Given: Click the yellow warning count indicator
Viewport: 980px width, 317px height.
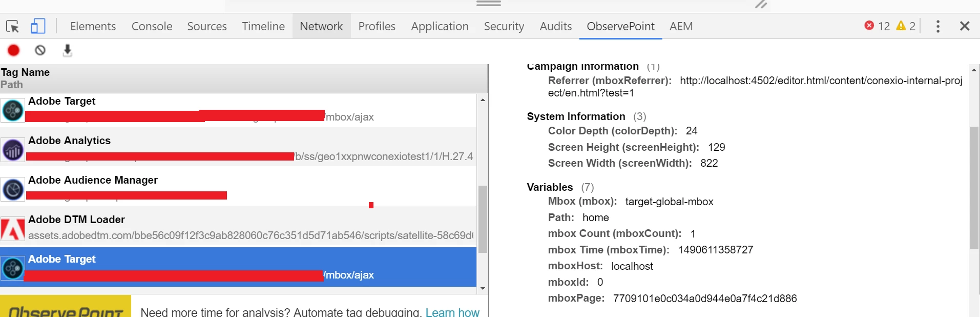Looking at the screenshot, I should pyautogui.click(x=906, y=26).
